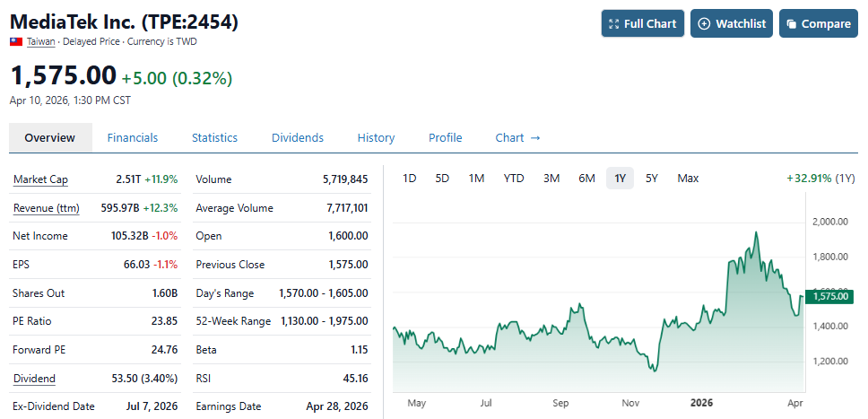Switch to the Financials tab
Image resolution: width=868 pixels, height=419 pixels.
[133, 137]
